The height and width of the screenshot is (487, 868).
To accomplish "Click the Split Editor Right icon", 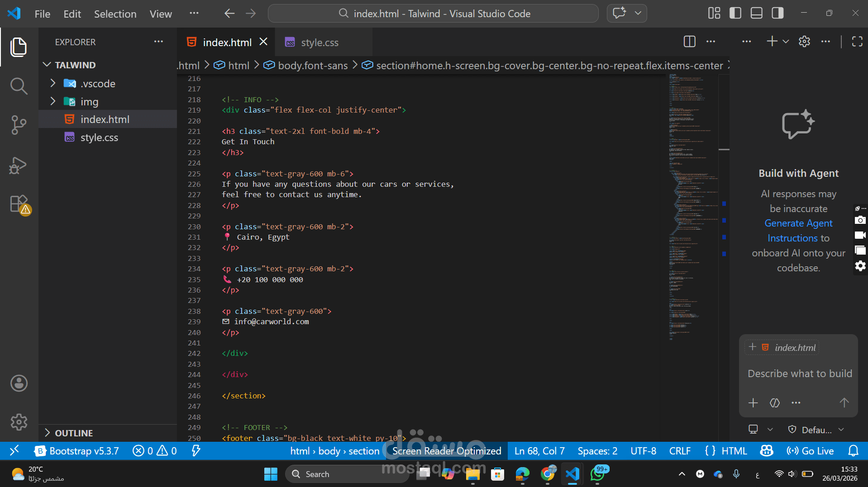I will tap(689, 42).
